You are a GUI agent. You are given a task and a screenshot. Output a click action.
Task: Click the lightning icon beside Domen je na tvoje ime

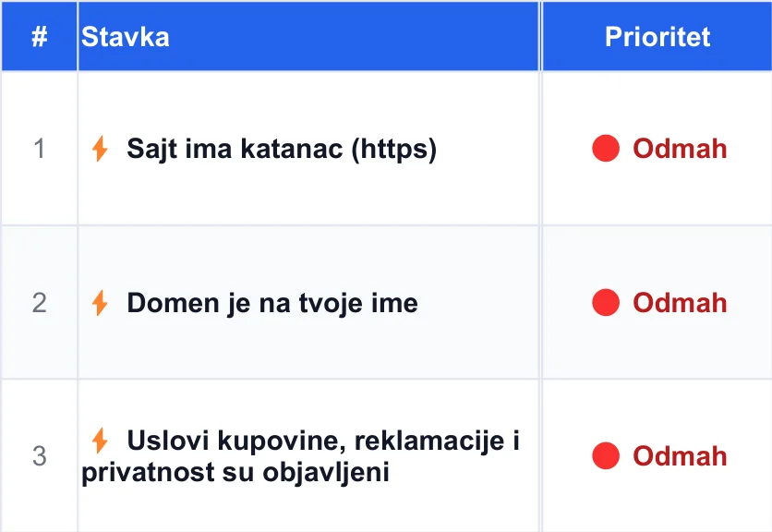click(100, 302)
